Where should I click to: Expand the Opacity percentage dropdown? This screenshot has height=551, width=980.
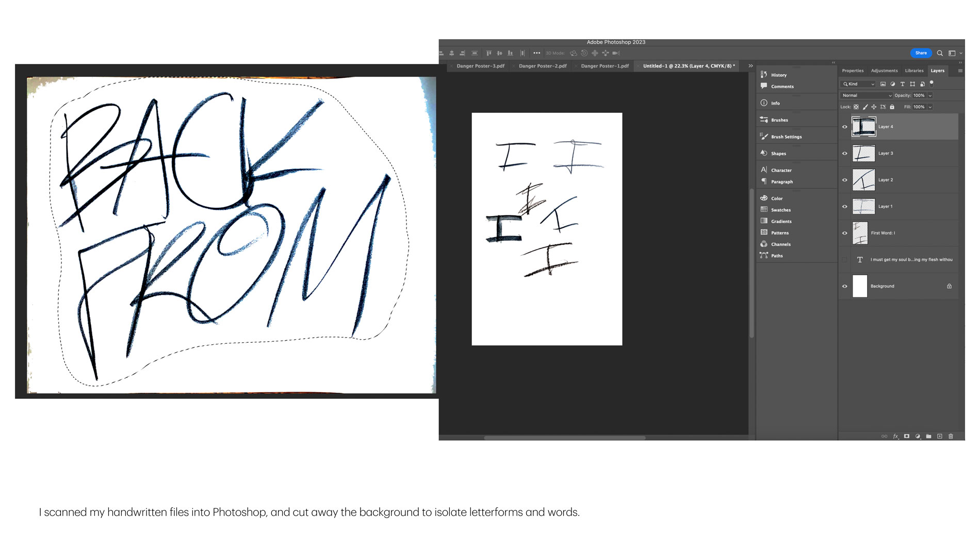pyautogui.click(x=929, y=95)
